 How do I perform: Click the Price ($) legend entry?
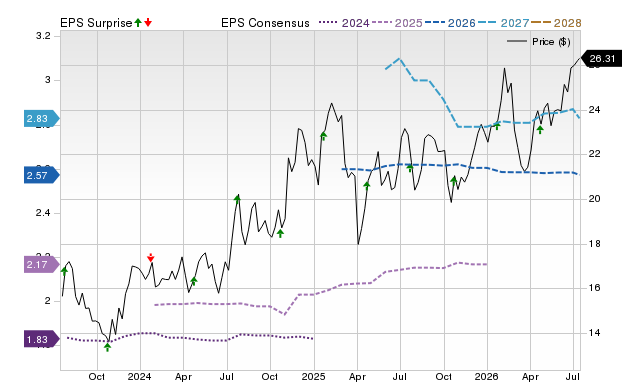(538, 42)
